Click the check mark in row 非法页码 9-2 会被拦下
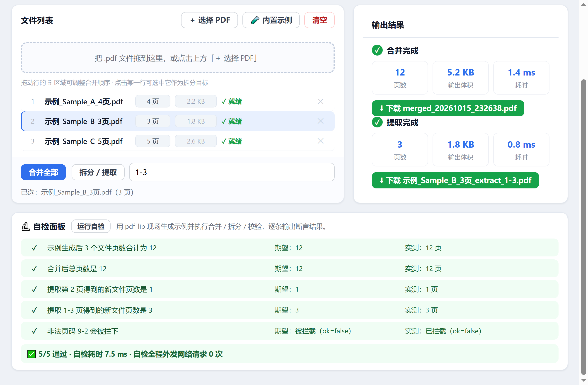Image resolution: width=588 pixels, height=385 pixels. (x=34, y=331)
